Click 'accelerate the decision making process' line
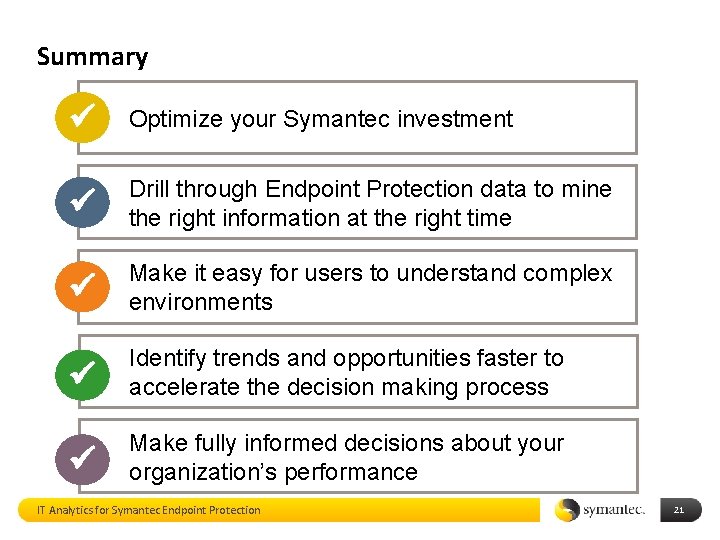 (338, 387)
